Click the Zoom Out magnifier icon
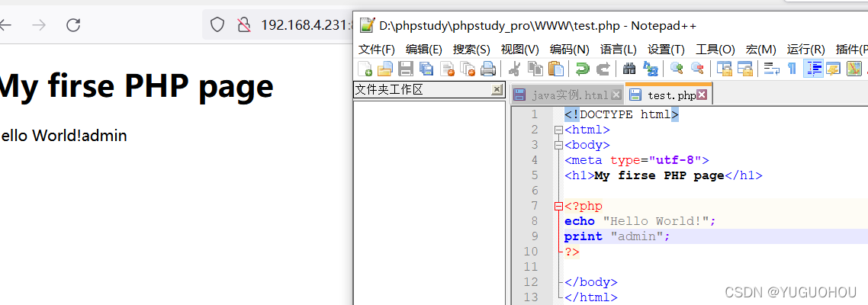Image resolution: width=868 pixels, height=305 pixels. (697, 69)
